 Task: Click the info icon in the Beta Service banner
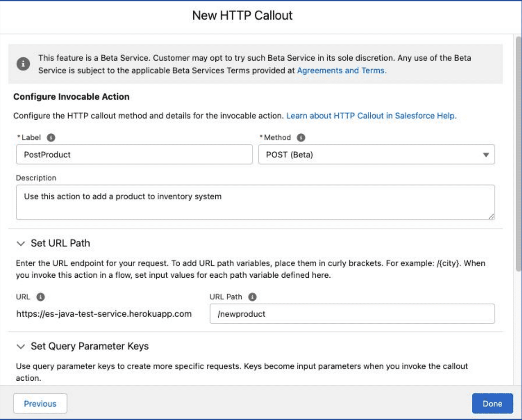click(x=23, y=64)
